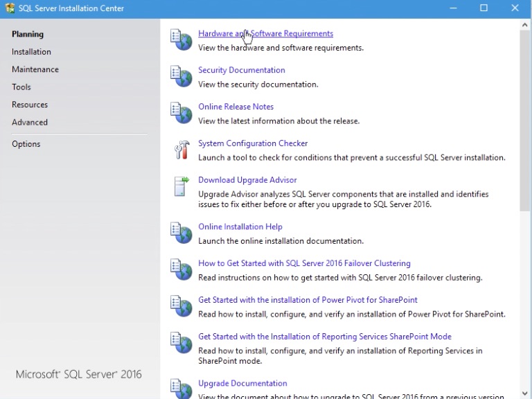Open the Options category
Image resolution: width=532 pixels, height=399 pixels.
click(x=26, y=144)
